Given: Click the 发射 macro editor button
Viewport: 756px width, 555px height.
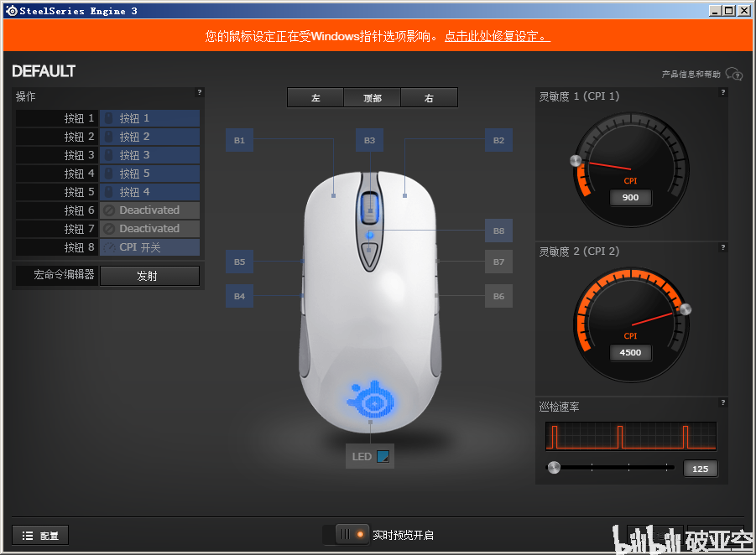Looking at the screenshot, I should pyautogui.click(x=149, y=276).
